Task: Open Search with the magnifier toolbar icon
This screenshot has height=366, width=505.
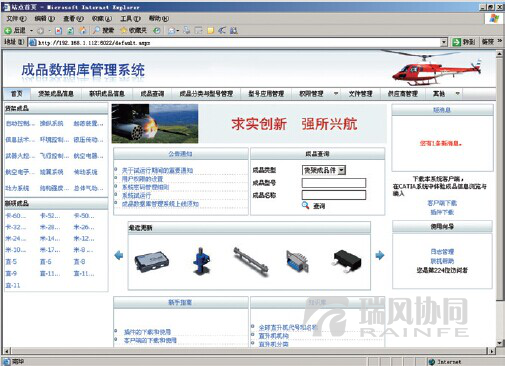Action: 96,30
